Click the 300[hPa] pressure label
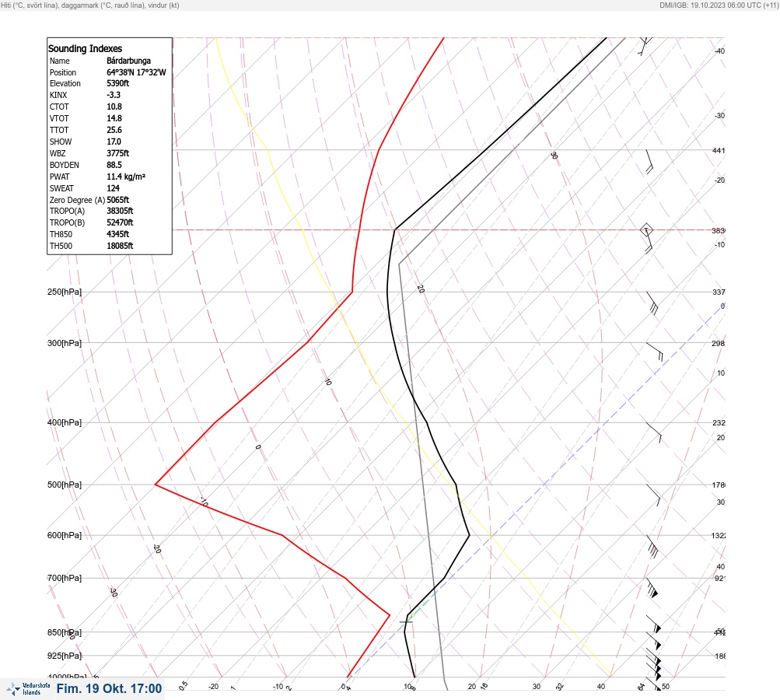The image size is (780, 700). 65,343
